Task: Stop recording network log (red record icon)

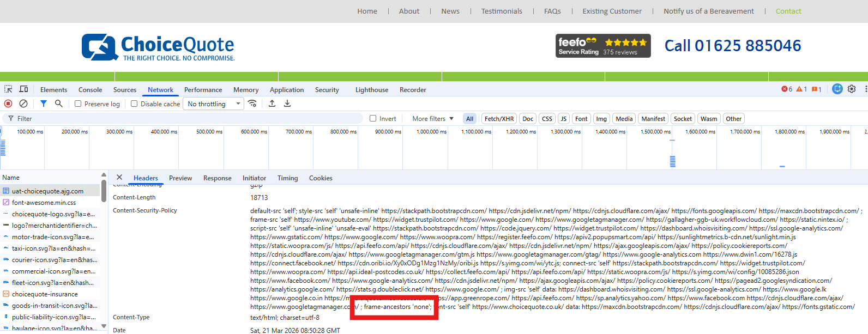Action: tap(8, 104)
